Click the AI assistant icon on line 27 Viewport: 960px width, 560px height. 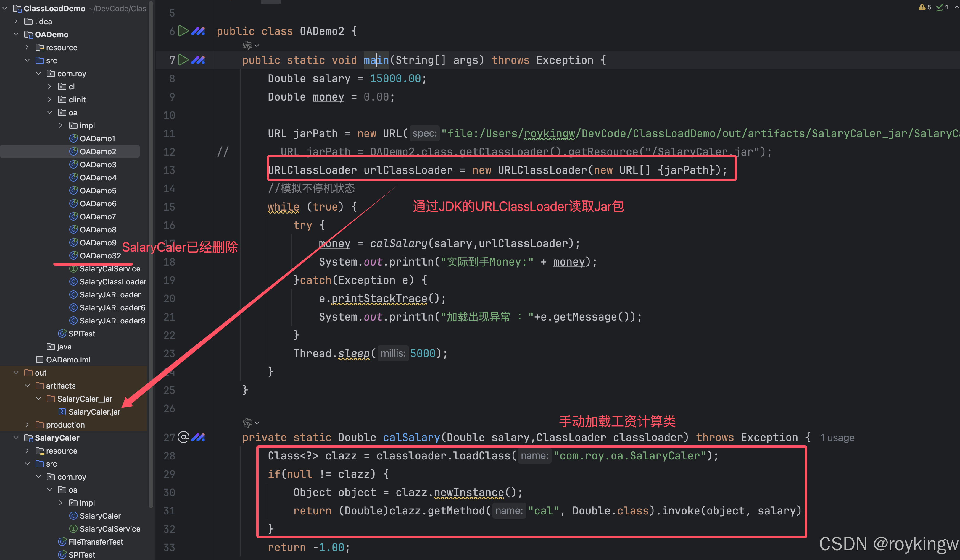coord(198,437)
